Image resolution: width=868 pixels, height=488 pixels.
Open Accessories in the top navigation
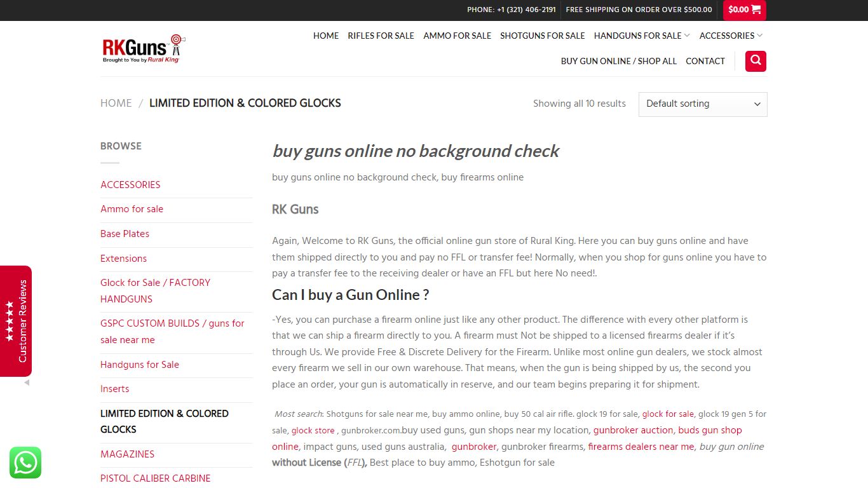coord(727,36)
